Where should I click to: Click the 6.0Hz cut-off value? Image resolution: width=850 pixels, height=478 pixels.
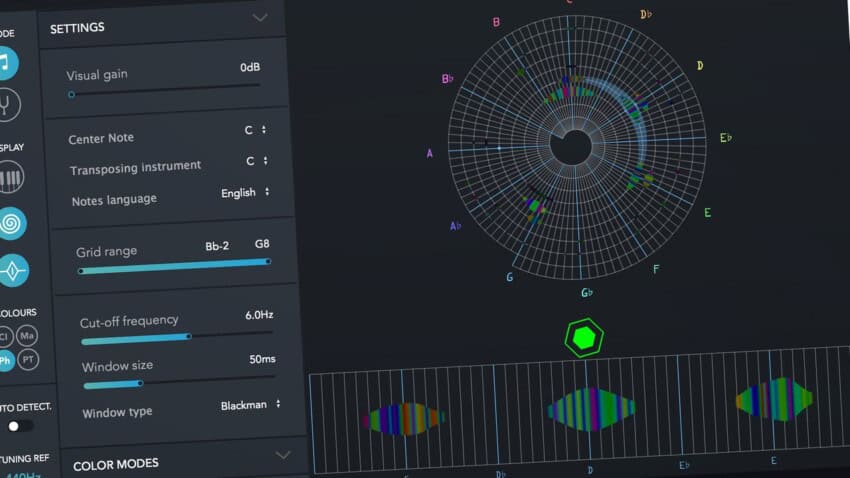pos(259,315)
